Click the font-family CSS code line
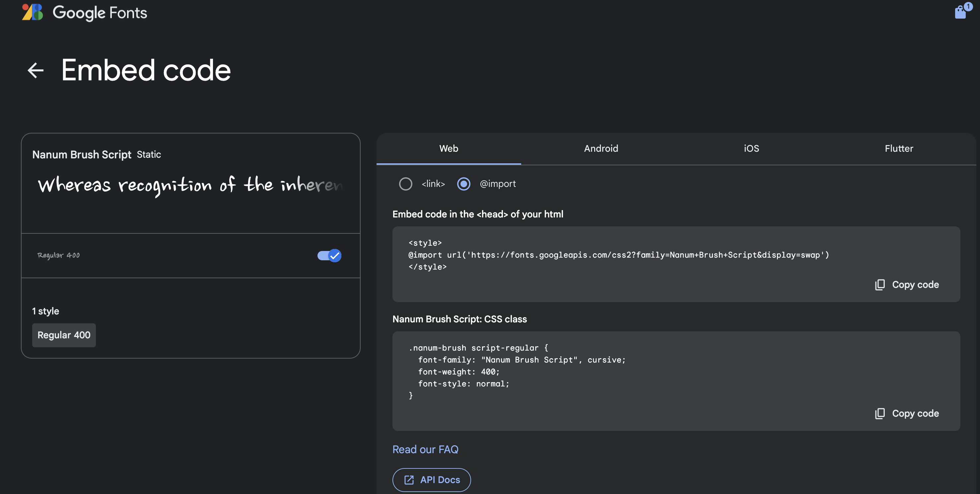980x494 pixels. 522,360
